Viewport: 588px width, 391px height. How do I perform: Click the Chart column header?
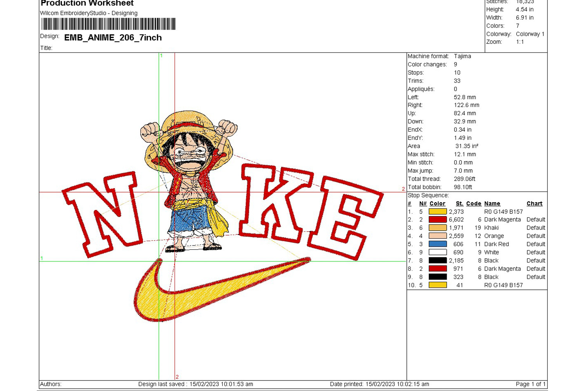[534, 204]
